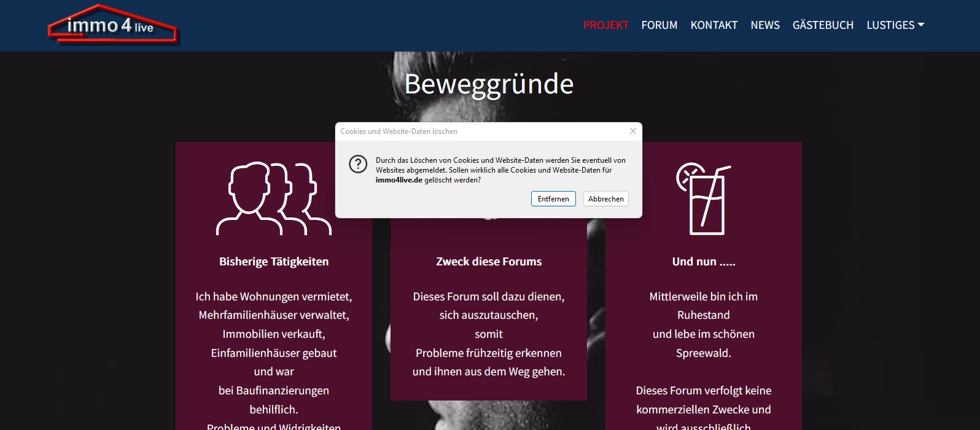This screenshot has width=980, height=430.
Task: Click the three people silhouettes icon
Action: click(274, 198)
